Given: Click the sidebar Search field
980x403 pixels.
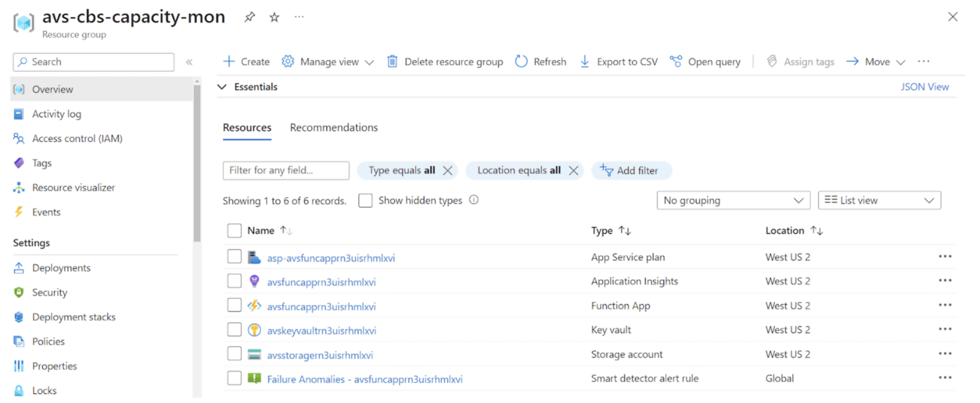Looking at the screenshot, I should point(93,62).
